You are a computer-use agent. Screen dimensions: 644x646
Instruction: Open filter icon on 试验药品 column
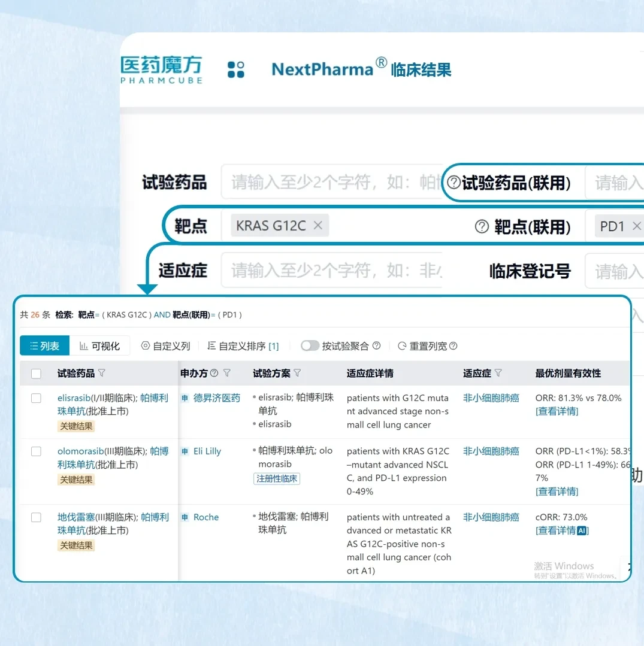(102, 373)
